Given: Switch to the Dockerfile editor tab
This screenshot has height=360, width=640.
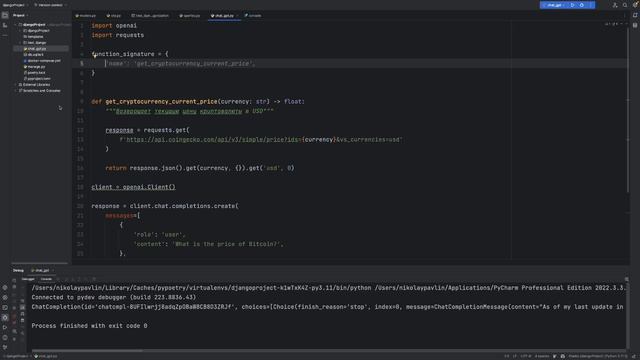Looking at the screenshot, I should [190, 16].
